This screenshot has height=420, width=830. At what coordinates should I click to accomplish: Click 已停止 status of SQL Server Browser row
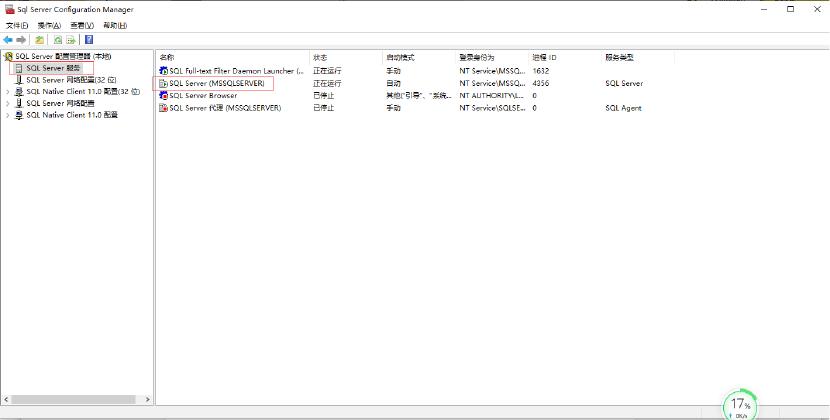pos(323,95)
